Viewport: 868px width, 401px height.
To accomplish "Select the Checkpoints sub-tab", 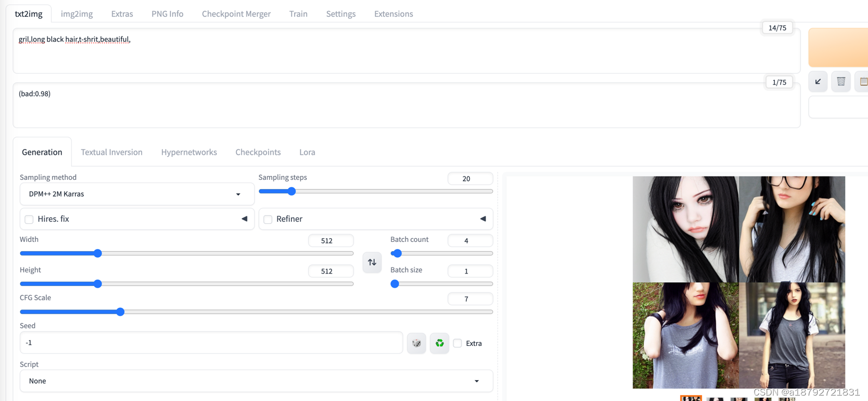I will click(258, 152).
